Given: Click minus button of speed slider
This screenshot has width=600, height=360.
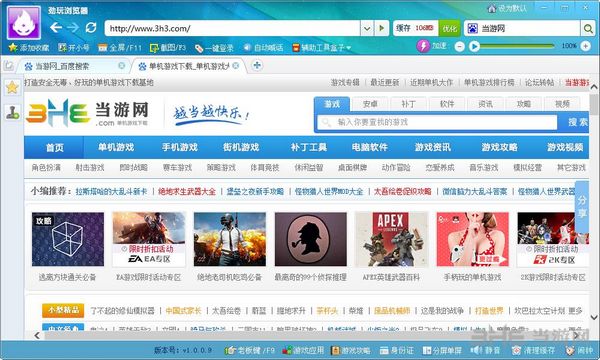Looking at the screenshot, I should (460, 47).
